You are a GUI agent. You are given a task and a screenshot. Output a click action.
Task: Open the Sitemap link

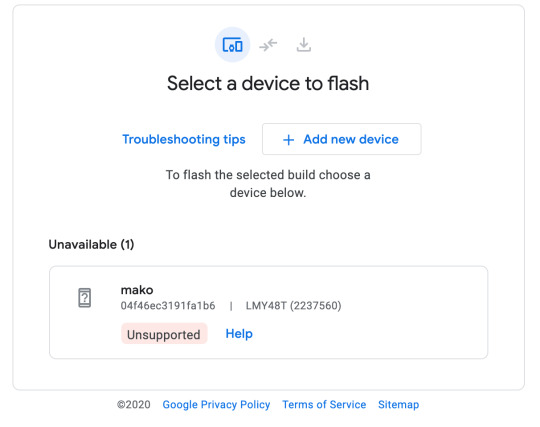click(x=398, y=405)
